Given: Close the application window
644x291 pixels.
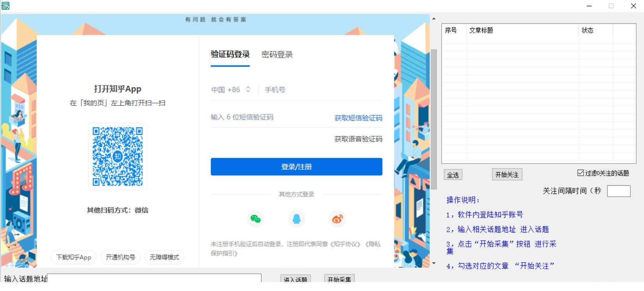Looking at the screenshot, I should tap(633, 6).
